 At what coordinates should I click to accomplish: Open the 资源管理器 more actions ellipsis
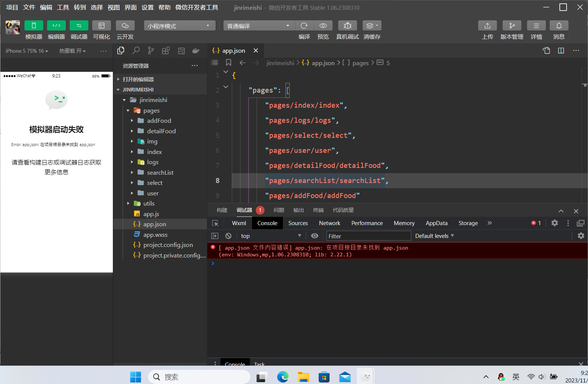pyautogui.click(x=194, y=66)
